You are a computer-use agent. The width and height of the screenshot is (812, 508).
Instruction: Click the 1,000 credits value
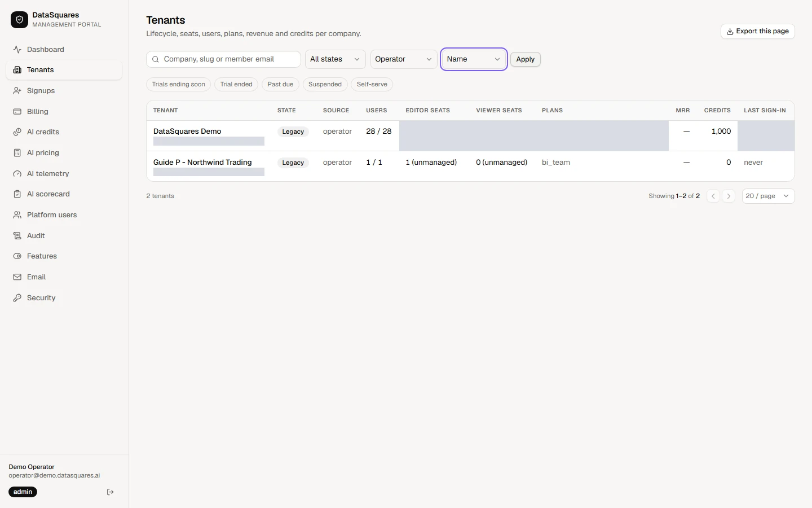pyautogui.click(x=721, y=132)
